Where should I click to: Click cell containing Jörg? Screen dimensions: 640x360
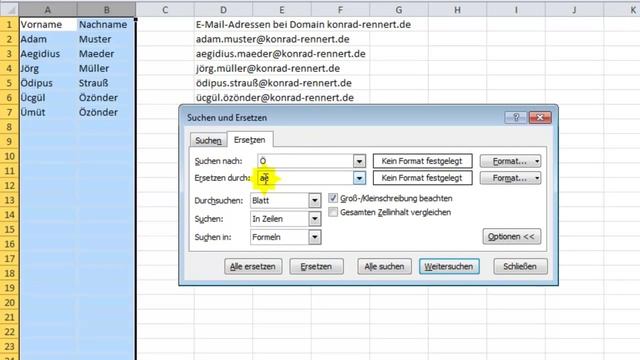[48, 69]
